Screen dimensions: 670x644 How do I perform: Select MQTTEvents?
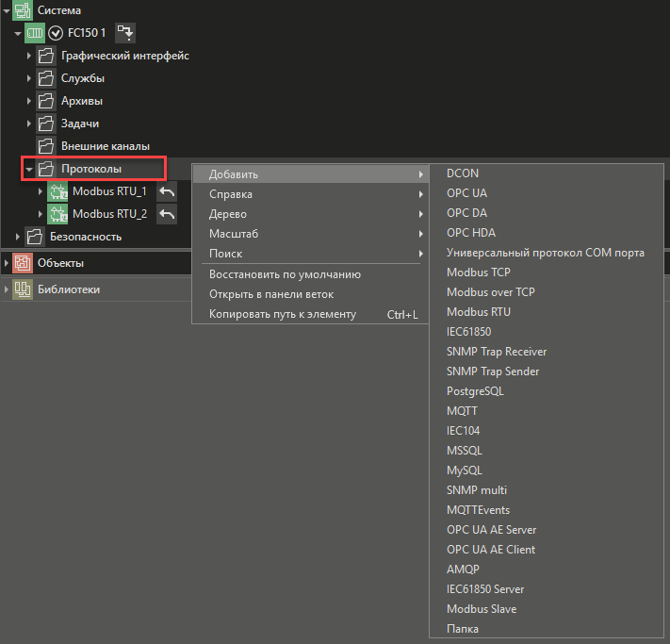click(547, 510)
